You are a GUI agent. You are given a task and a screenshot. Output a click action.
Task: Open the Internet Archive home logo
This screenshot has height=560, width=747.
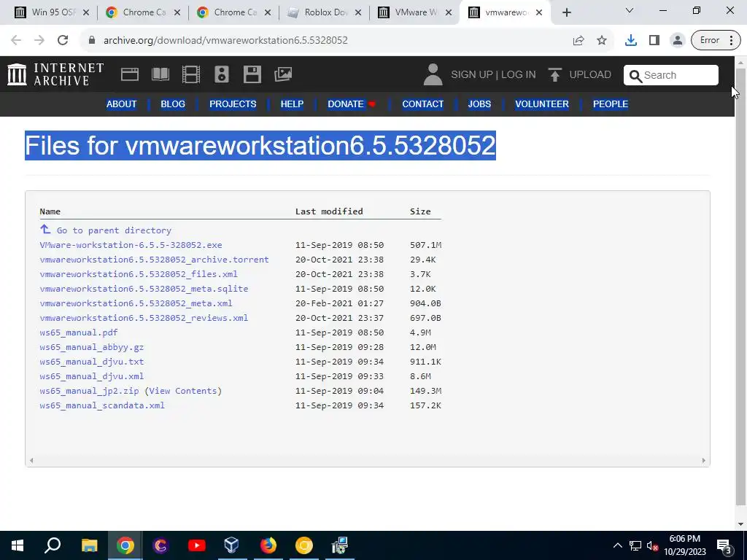click(x=55, y=75)
